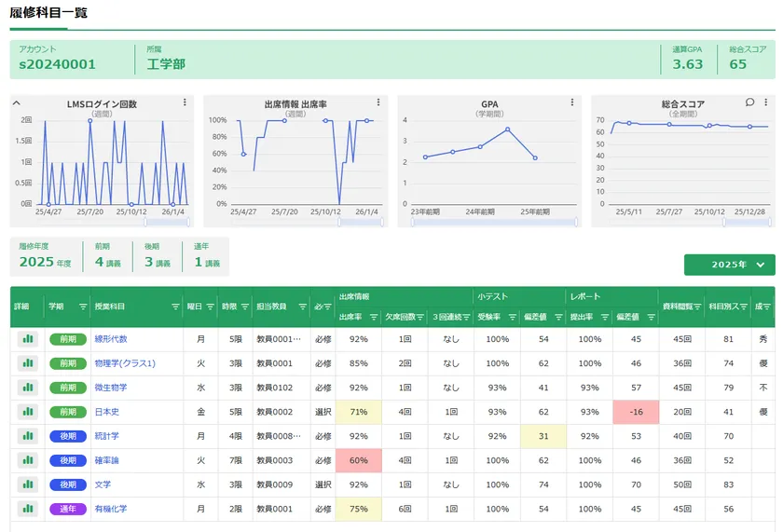This screenshot has width=783, height=532.
Task: Open the 2025年 year dropdown
Action: 729,265
